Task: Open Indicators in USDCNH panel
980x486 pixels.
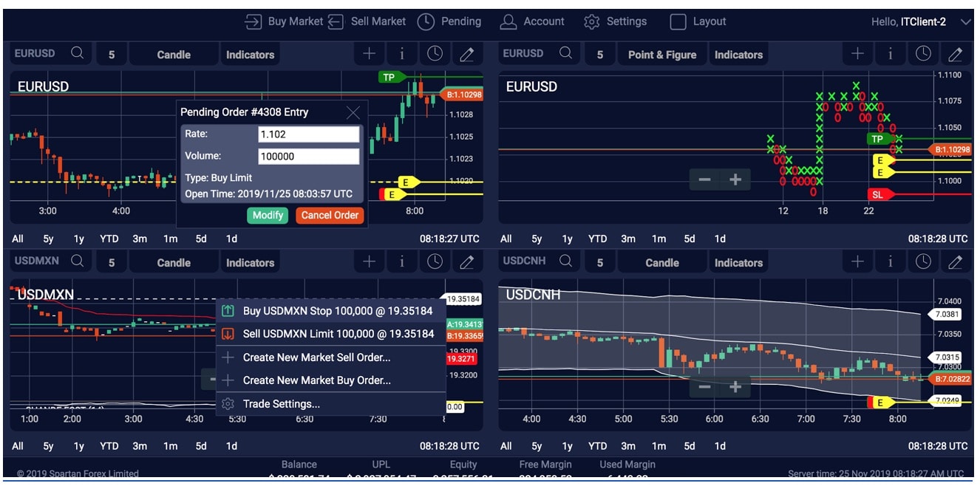Action: pos(738,263)
